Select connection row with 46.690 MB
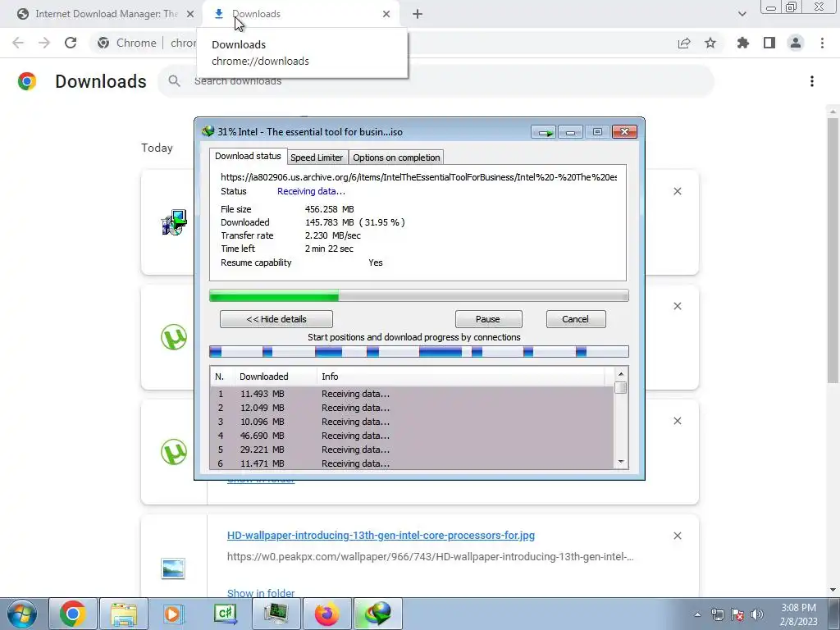The image size is (840, 630). click(x=412, y=436)
